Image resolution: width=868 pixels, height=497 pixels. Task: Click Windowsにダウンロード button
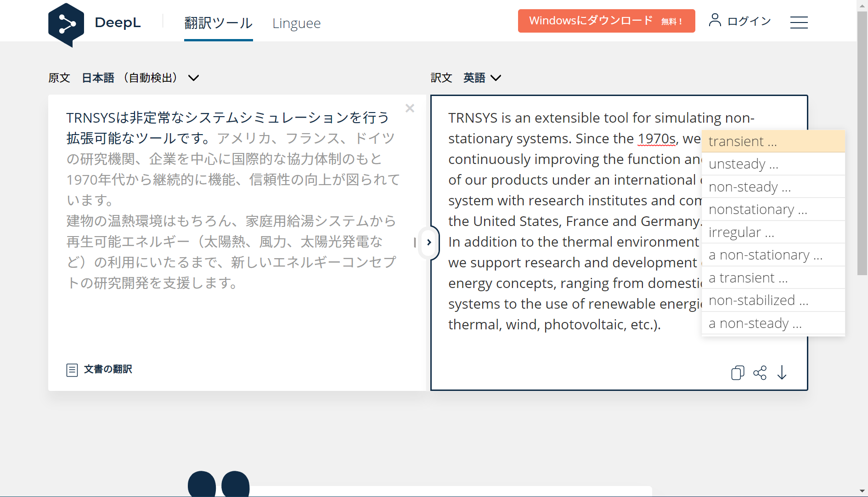point(606,21)
